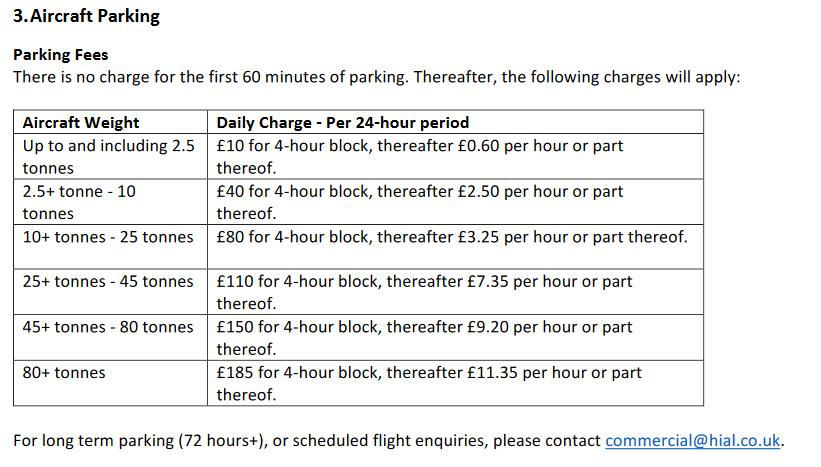821x467 pixels.
Task: Open the commercial@hial.co.uk email link
Action: click(693, 440)
